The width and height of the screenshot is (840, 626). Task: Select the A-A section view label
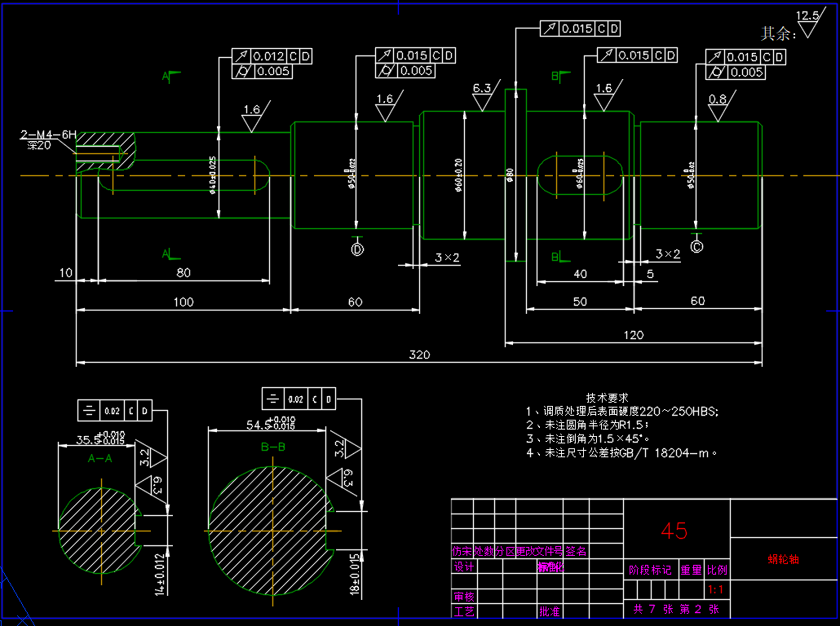[100, 459]
